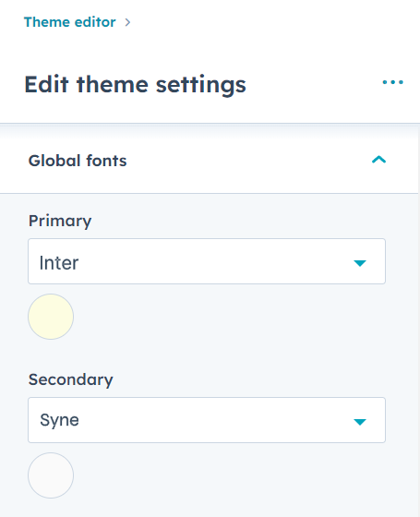The image size is (420, 517).
Task: Change the Primary font color circle
Action: pyautogui.click(x=51, y=317)
